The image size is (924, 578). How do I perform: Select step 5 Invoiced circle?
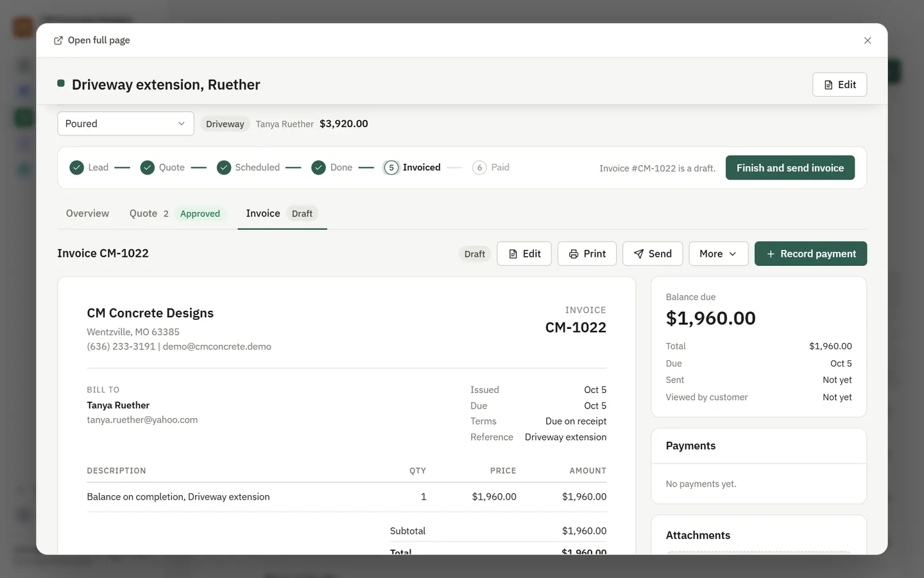[391, 168]
